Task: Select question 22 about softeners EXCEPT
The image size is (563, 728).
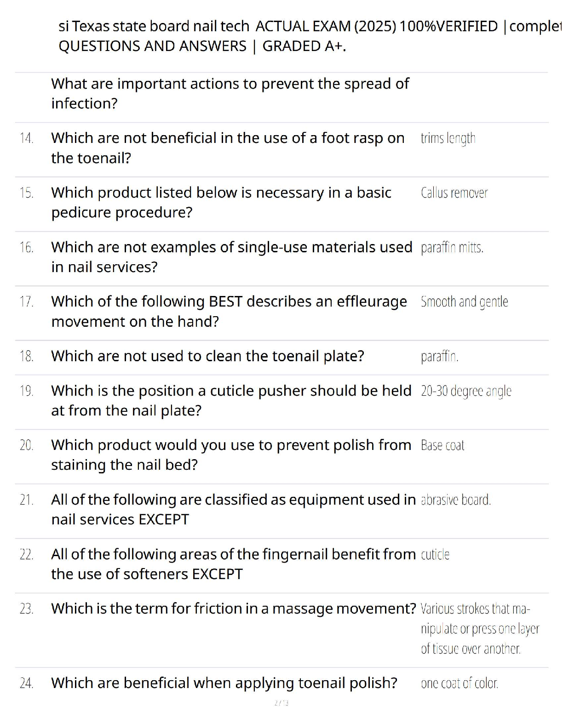Action: pyautogui.click(x=234, y=564)
